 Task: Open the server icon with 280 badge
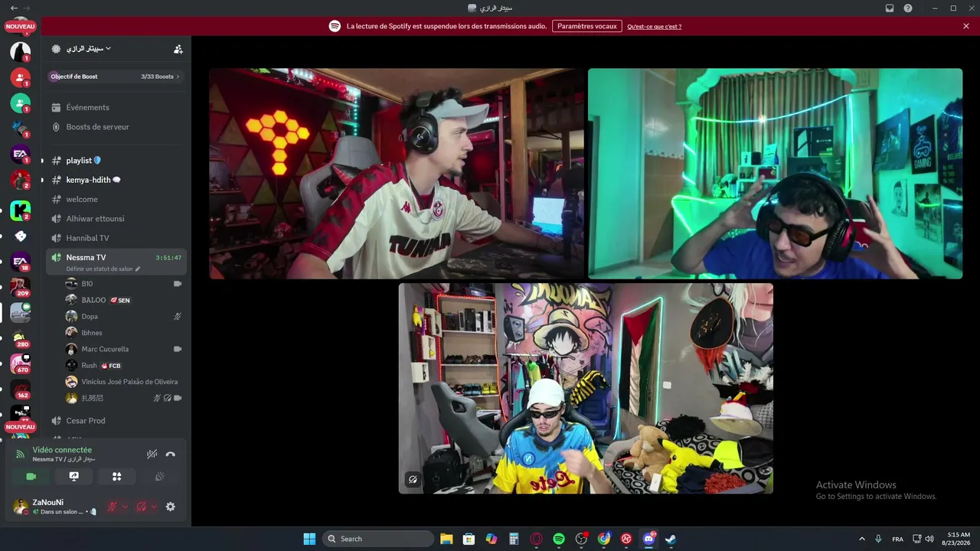[x=21, y=338]
